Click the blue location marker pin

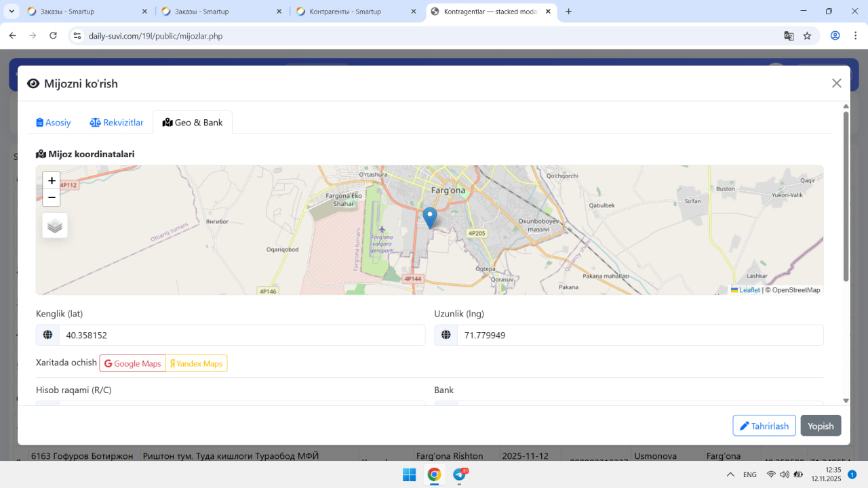(x=429, y=217)
